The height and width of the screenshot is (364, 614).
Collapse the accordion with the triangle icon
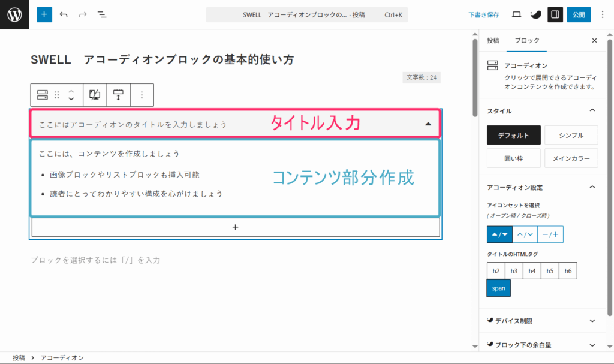coord(428,124)
